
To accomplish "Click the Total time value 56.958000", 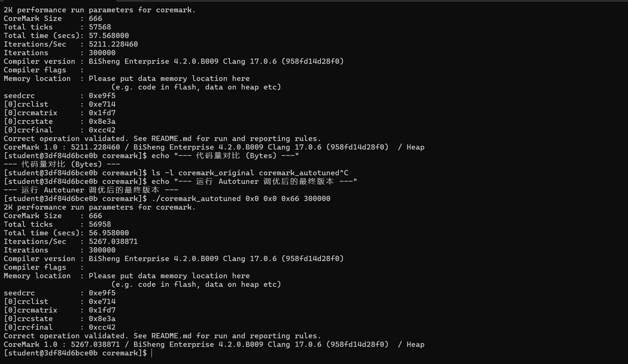I will pyautogui.click(x=109, y=233).
